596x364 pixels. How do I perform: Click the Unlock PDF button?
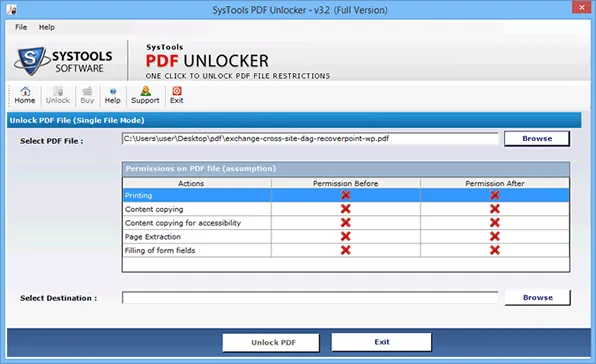[271, 342]
